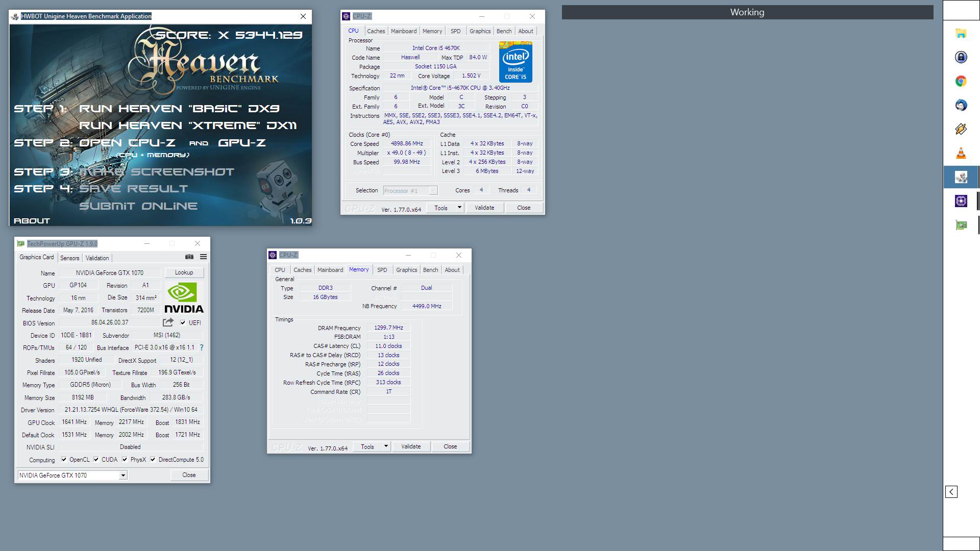Select SPD tab in CPU-Z Memory window

click(382, 270)
